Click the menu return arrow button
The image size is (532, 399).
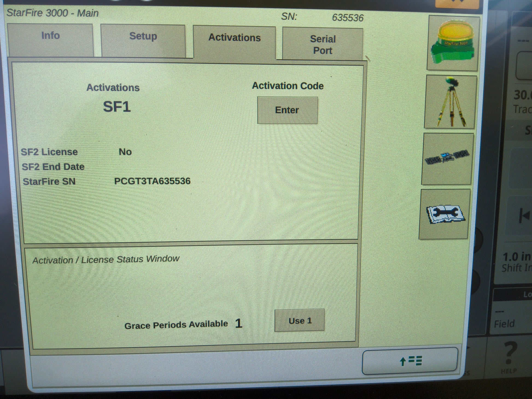click(410, 361)
